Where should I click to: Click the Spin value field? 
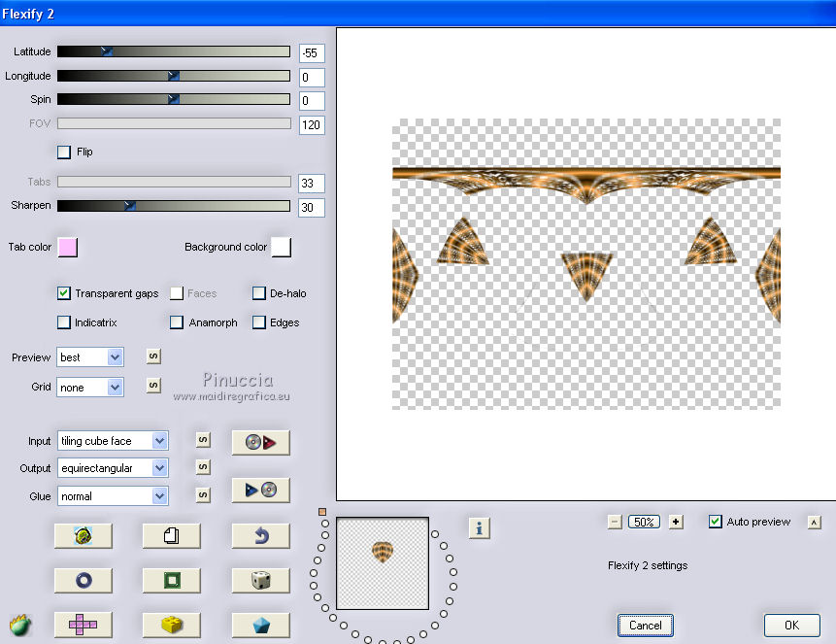coord(312,101)
